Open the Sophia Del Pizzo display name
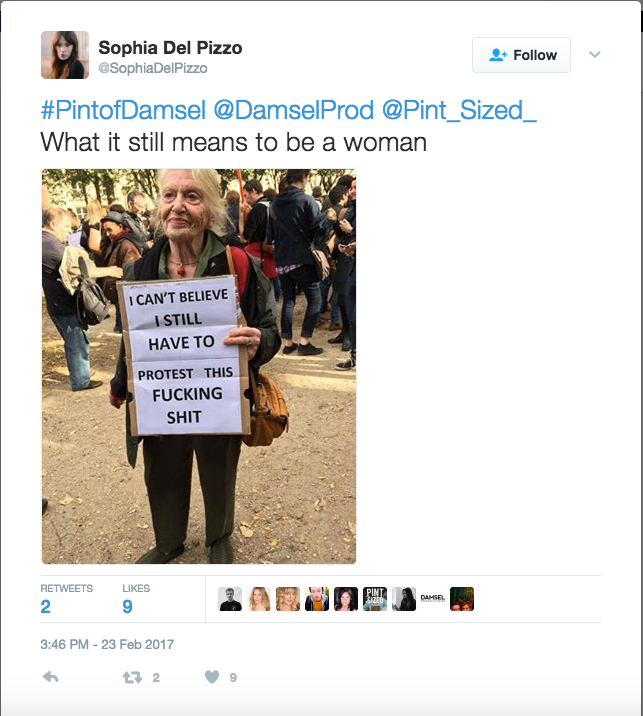Viewport: 643px width, 716px height. pyautogui.click(x=170, y=47)
